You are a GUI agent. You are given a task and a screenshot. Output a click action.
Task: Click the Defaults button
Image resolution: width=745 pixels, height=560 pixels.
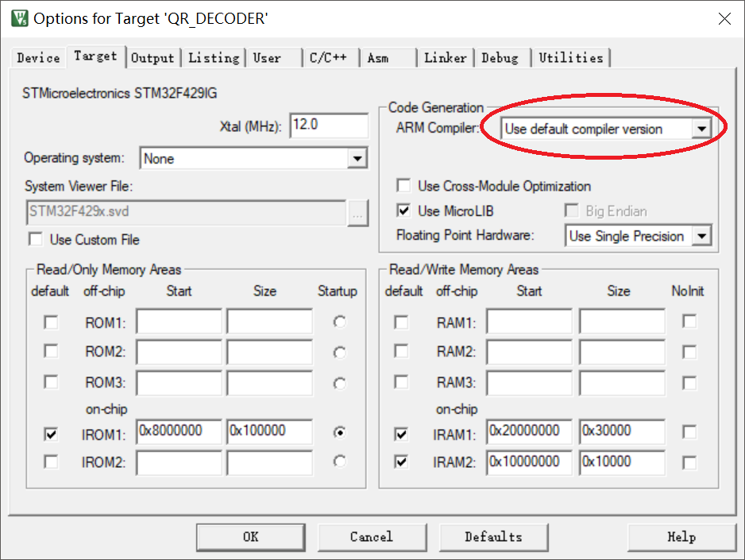click(x=493, y=537)
